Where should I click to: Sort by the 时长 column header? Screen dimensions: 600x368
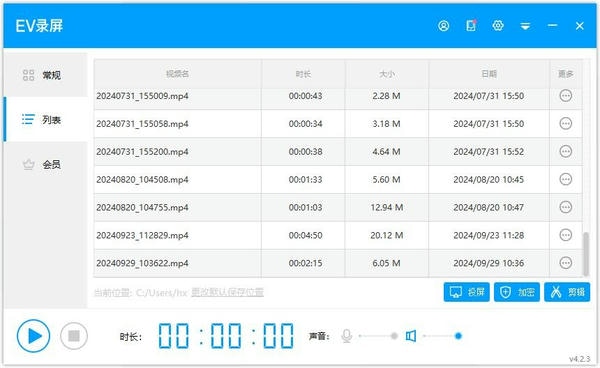point(303,74)
